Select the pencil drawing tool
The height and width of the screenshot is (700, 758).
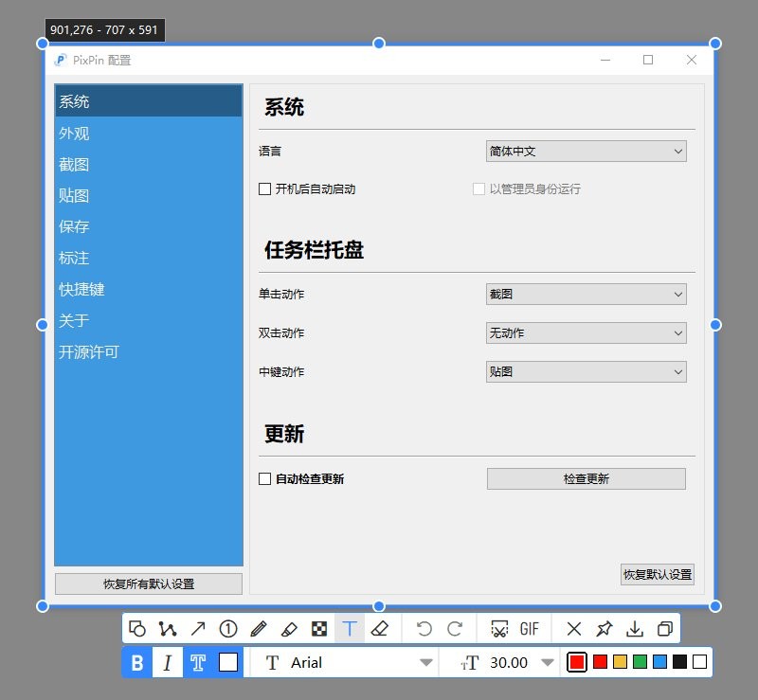tap(258, 628)
